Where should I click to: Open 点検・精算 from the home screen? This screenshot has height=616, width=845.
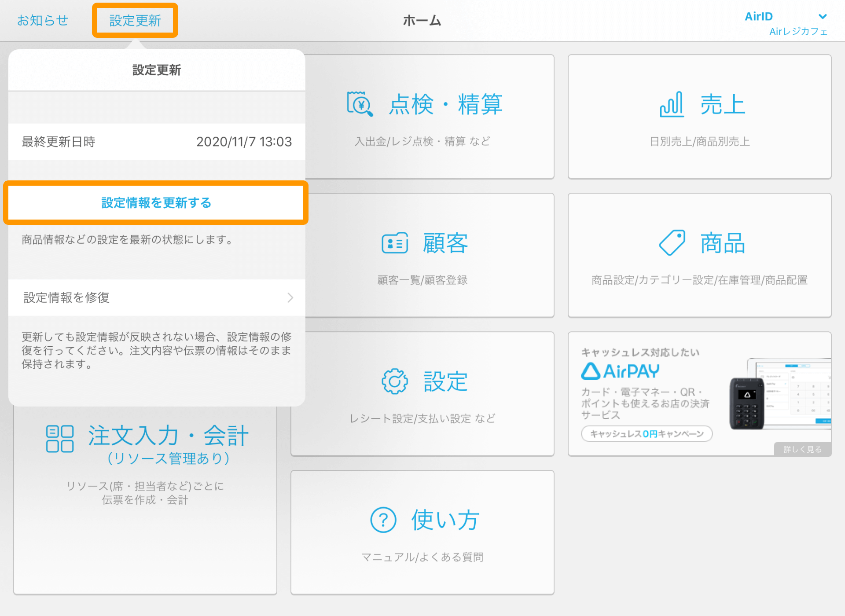click(422, 117)
